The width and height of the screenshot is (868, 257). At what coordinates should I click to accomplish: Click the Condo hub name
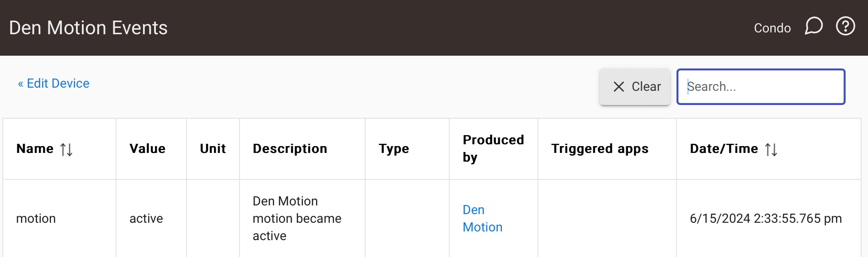(x=772, y=28)
